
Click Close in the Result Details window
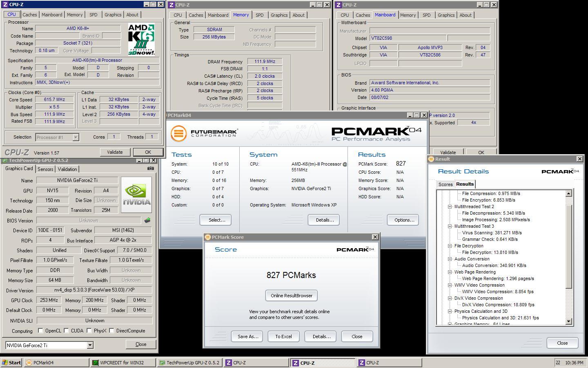click(x=562, y=343)
